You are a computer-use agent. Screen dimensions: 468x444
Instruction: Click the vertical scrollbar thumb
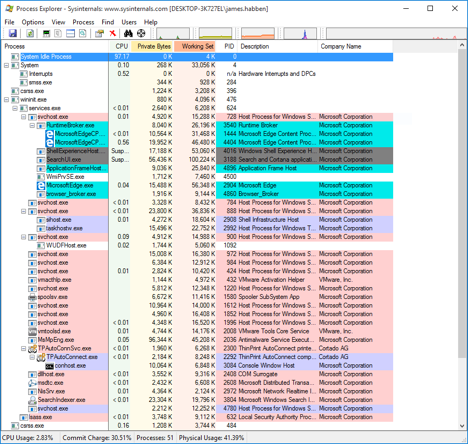point(462,204)
